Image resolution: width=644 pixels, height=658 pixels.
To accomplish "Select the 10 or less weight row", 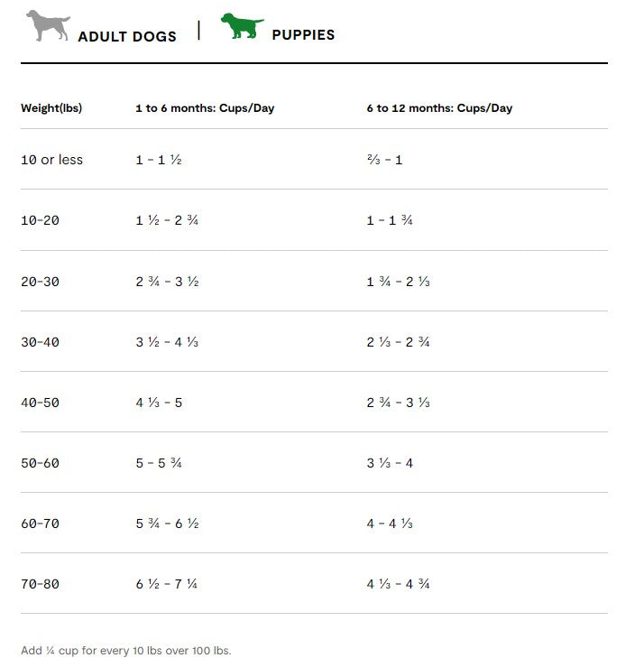I will click(51, 160).
